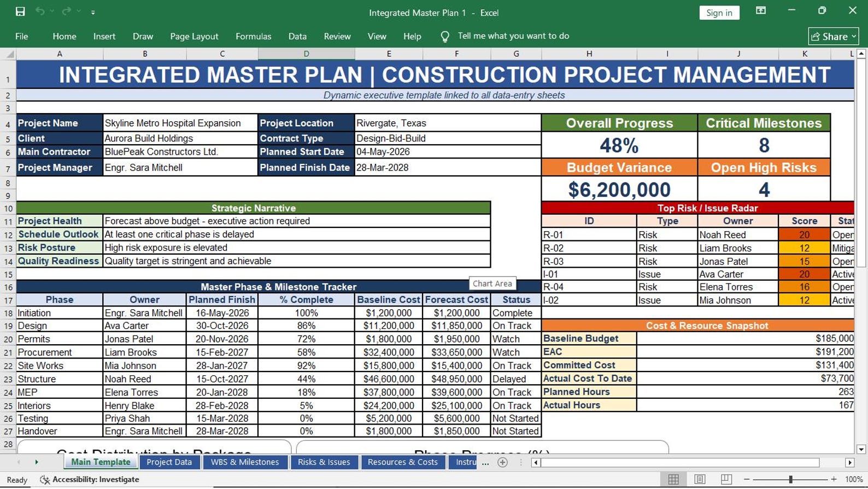
Task: Click the zoom in plus icon
Action: coord(834,479)
